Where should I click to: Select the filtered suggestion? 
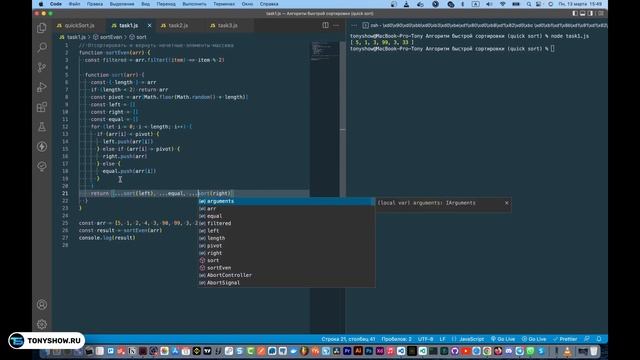pos(286,223)
